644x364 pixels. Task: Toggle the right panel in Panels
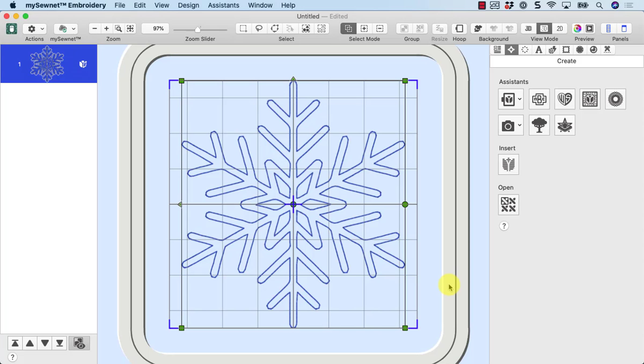[624, 28]
